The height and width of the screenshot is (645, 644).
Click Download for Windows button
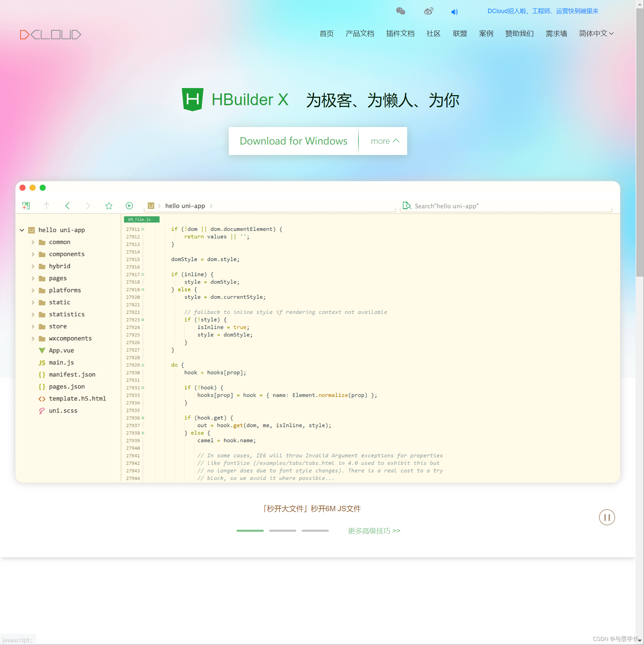click(x=293, y=141)
